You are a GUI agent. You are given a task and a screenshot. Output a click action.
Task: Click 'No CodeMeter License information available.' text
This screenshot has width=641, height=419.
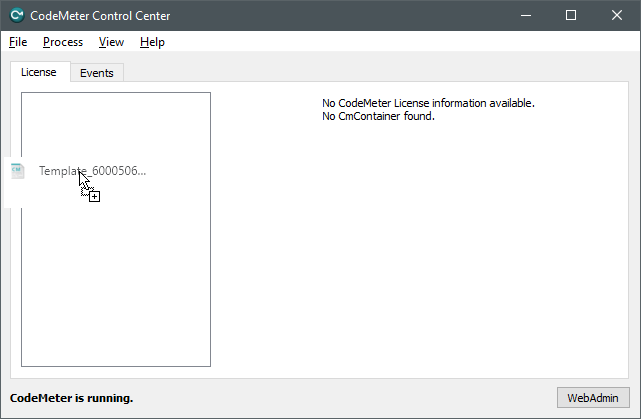(x=428, y=103)
